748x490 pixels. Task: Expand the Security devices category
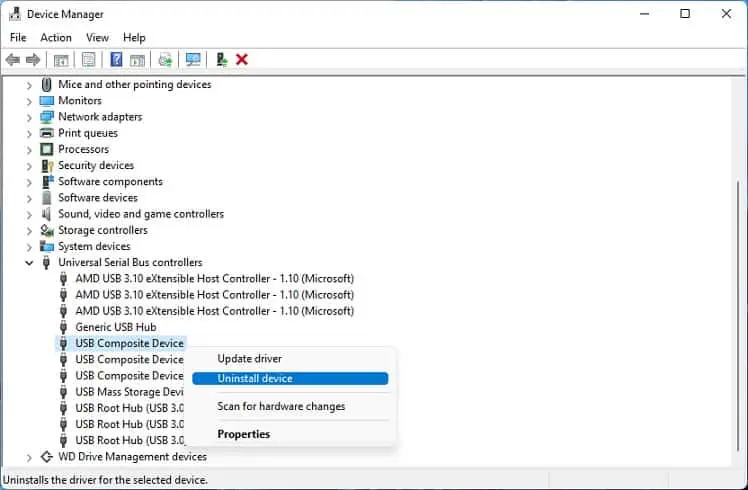pyautogui.click(x=29, y=167)
